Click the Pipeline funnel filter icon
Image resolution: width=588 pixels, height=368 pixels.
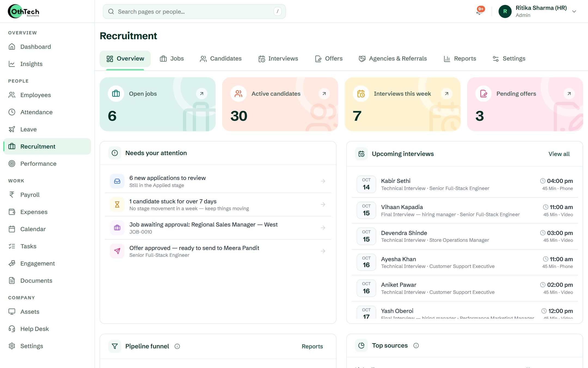(115, 346)
